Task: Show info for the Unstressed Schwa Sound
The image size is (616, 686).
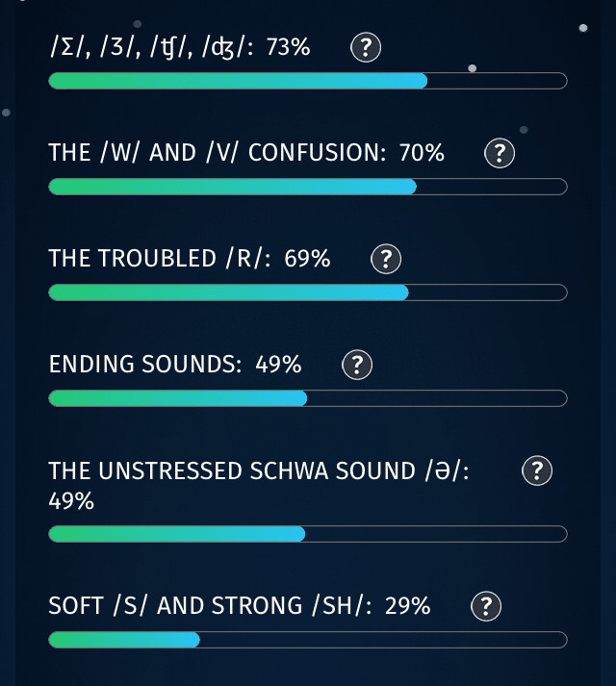Action: (536, 470)
